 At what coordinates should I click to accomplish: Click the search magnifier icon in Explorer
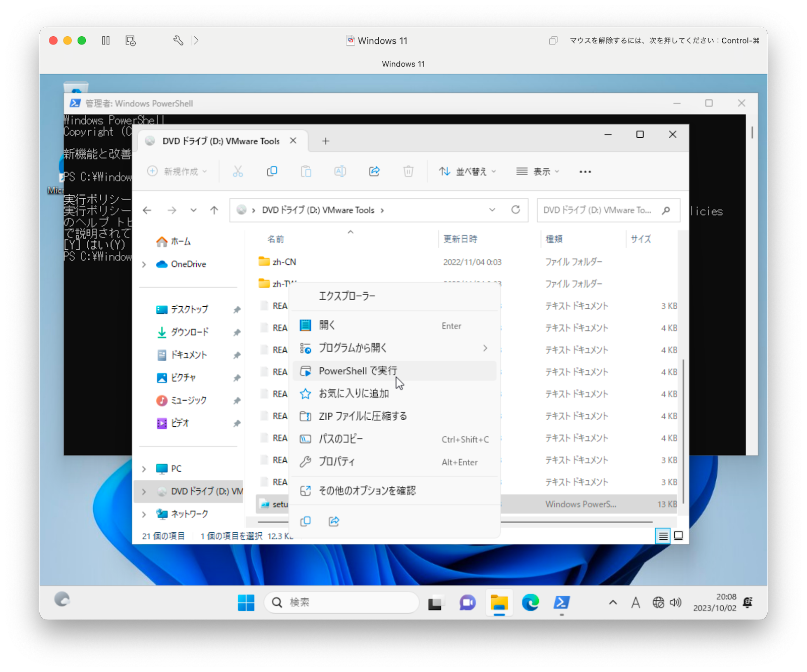click(666, 210)
